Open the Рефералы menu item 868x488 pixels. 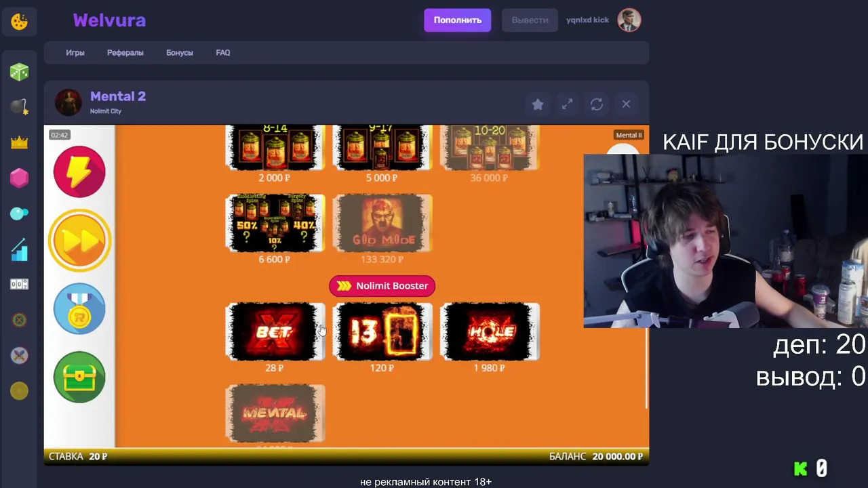125,53
